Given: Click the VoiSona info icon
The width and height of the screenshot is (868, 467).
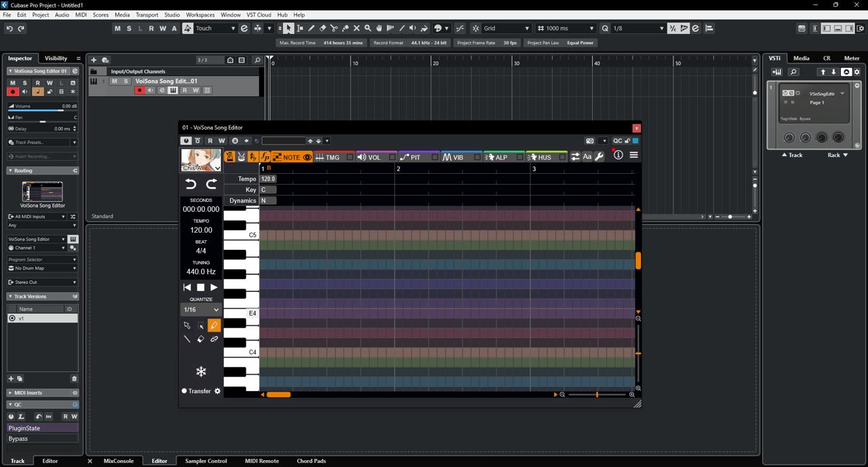Looking at the screenshot, I should pyautogui.click(x=618, y=155).
